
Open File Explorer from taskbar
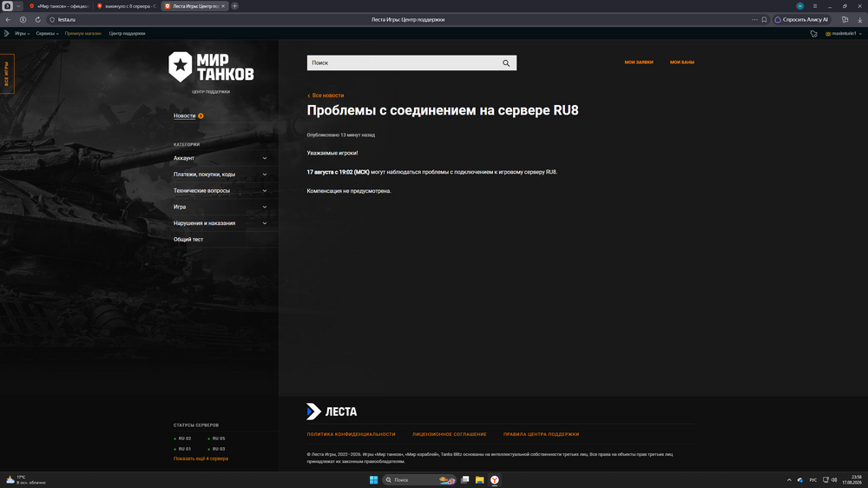click(x=479, y=479)
